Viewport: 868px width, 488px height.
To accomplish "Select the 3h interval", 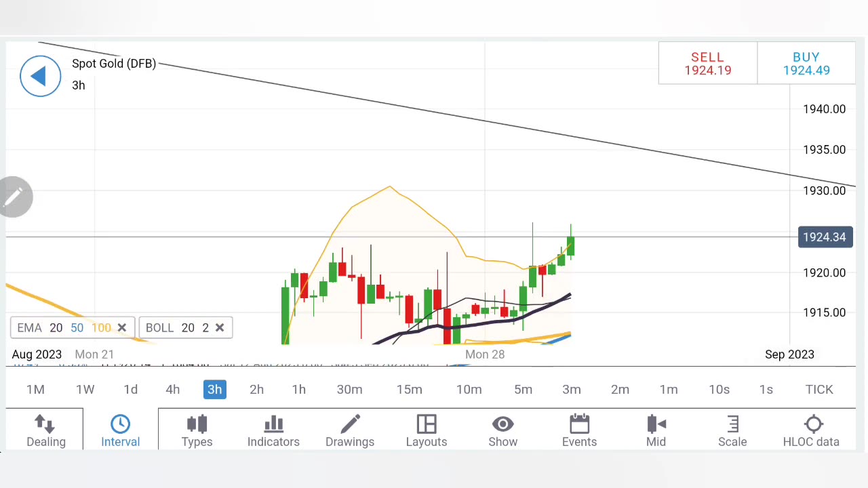I will click(x=214, y=390).
